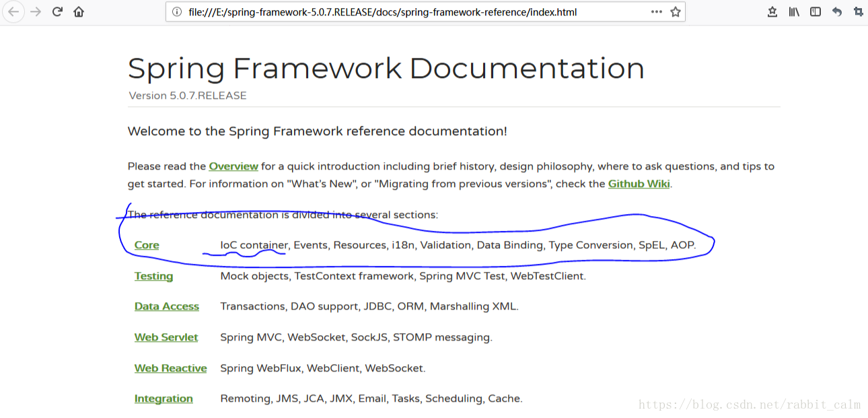Go back using the browser back arrow
This screenshot has width=868, height=418.
[x=13, y=11]
